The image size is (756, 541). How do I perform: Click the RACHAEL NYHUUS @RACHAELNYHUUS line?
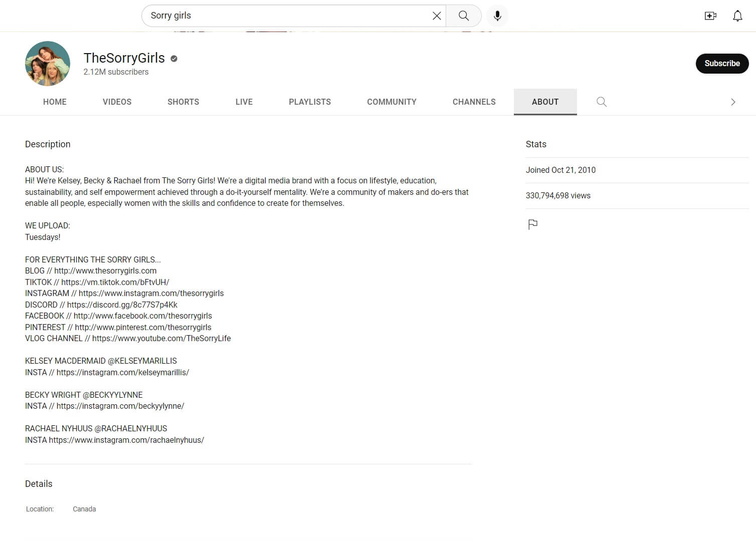click(x=96, y=429)
